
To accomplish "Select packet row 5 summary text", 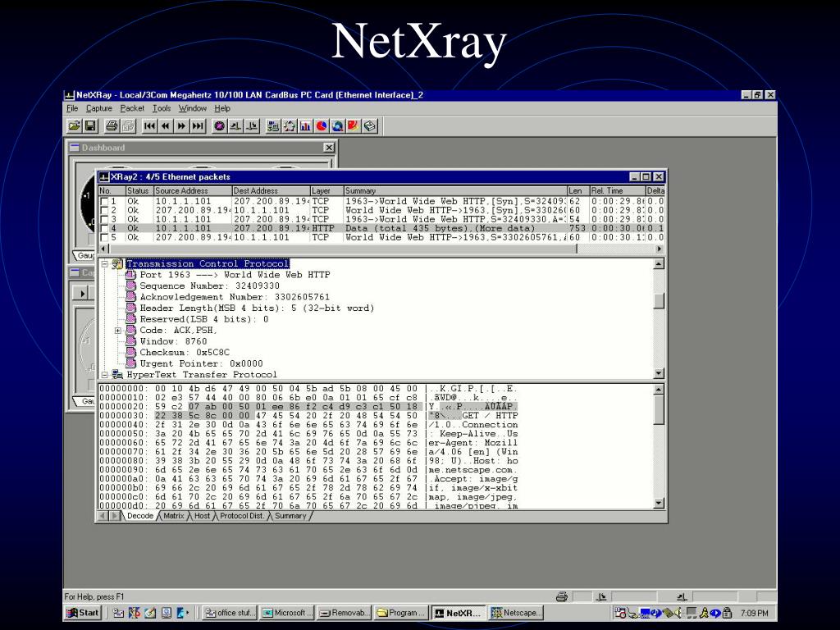I will 456,237.
